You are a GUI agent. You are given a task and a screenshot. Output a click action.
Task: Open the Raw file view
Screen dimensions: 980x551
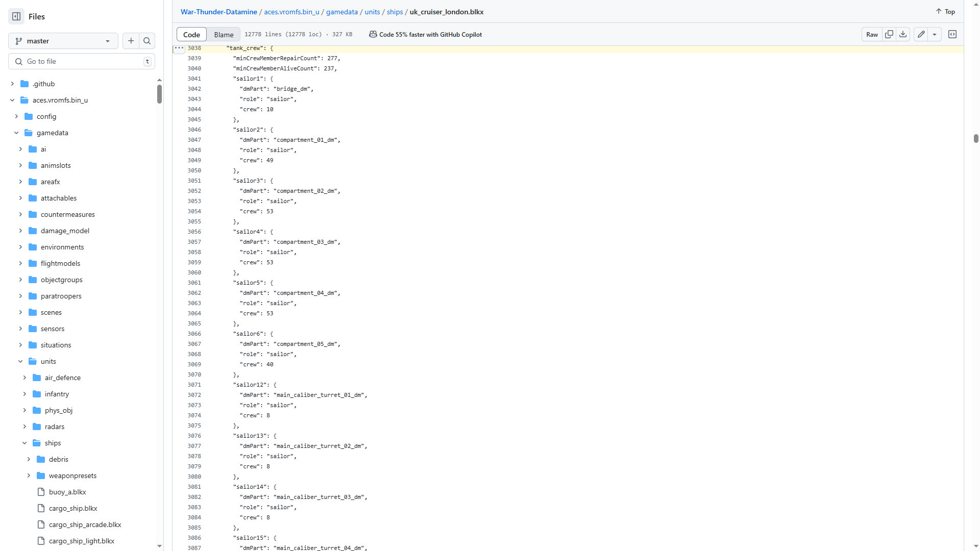tap(872, 34)
